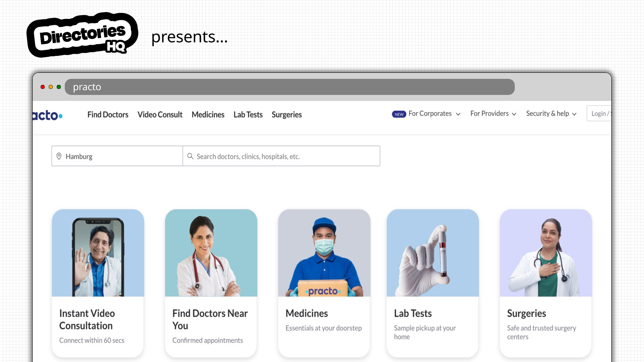Open the Security & help dropdown
The image size is (644, 362).
551,114
